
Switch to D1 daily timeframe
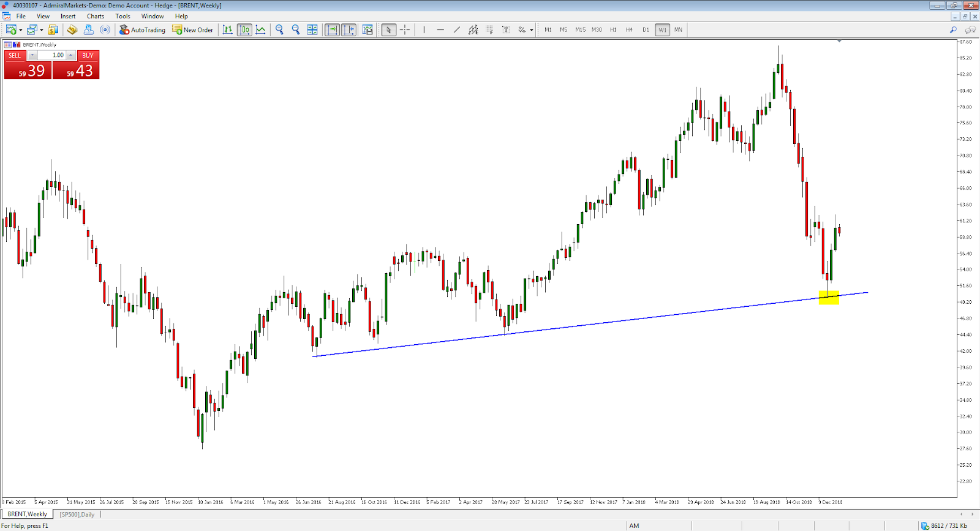646,29
